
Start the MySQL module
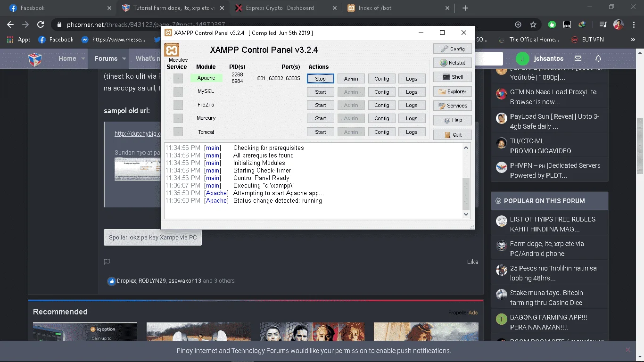pyautogui.click(x=321, y=92)
